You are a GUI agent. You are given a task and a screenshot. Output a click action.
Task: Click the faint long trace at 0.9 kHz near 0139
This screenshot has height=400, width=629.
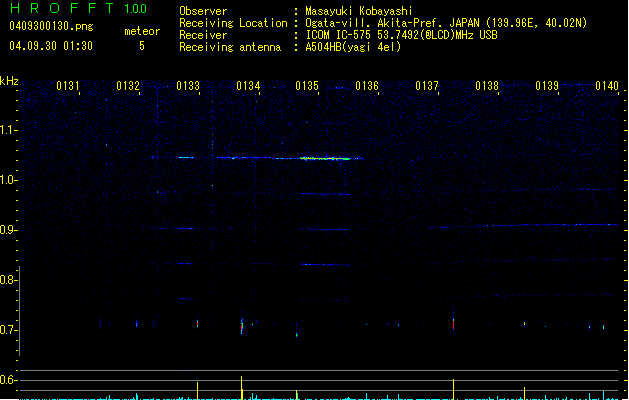[x=523, y=226]
